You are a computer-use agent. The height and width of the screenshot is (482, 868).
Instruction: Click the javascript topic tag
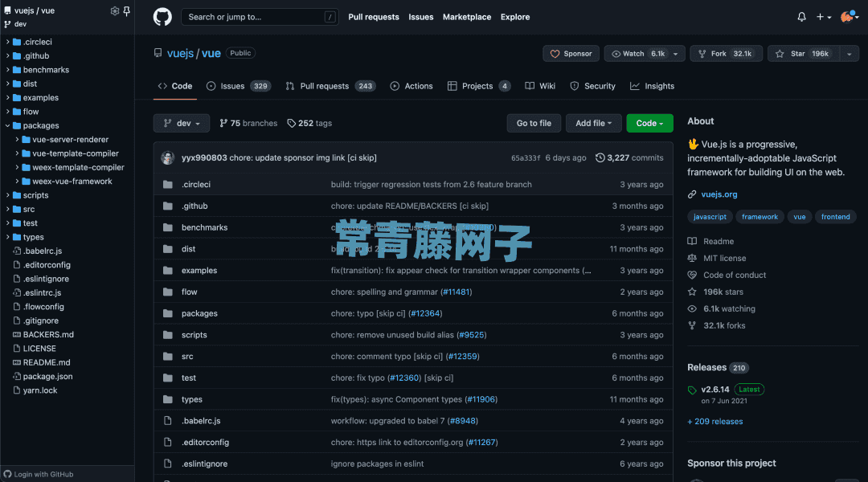tap(710, 217)
